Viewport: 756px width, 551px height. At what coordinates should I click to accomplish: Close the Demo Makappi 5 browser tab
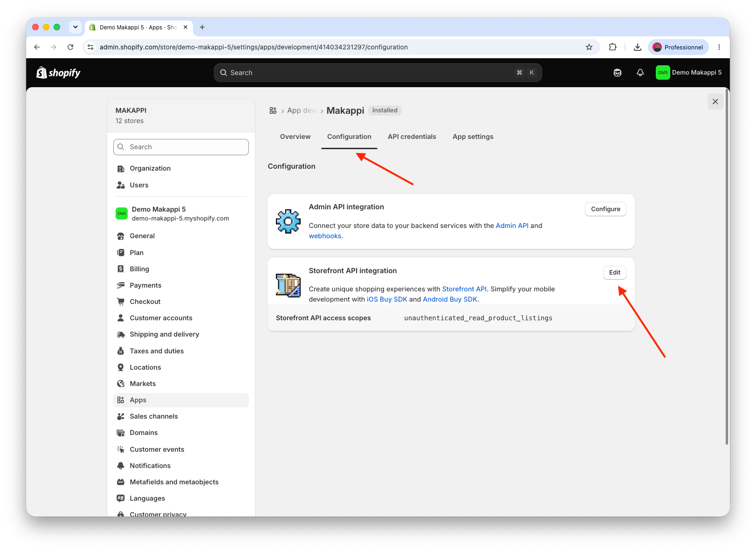(186, 27)
